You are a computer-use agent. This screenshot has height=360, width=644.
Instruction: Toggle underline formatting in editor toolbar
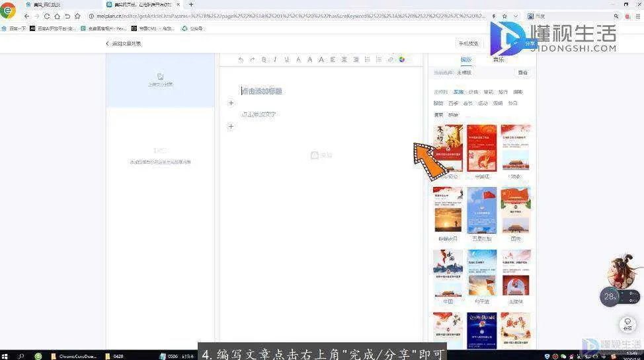coord(286,59)
